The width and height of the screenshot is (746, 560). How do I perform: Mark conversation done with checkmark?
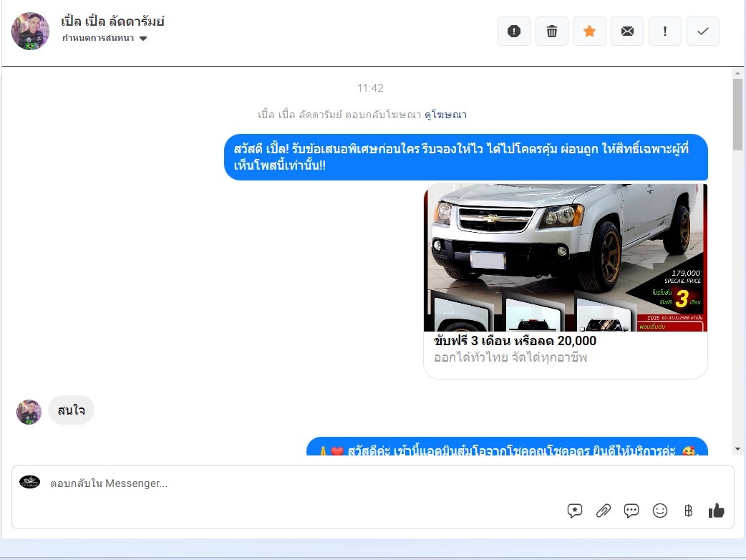click(x=703, y=32)
